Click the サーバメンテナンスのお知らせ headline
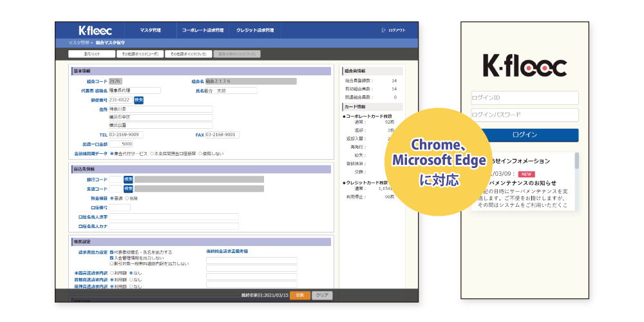This screenshot has height=322, width=644. pos(522,183)
